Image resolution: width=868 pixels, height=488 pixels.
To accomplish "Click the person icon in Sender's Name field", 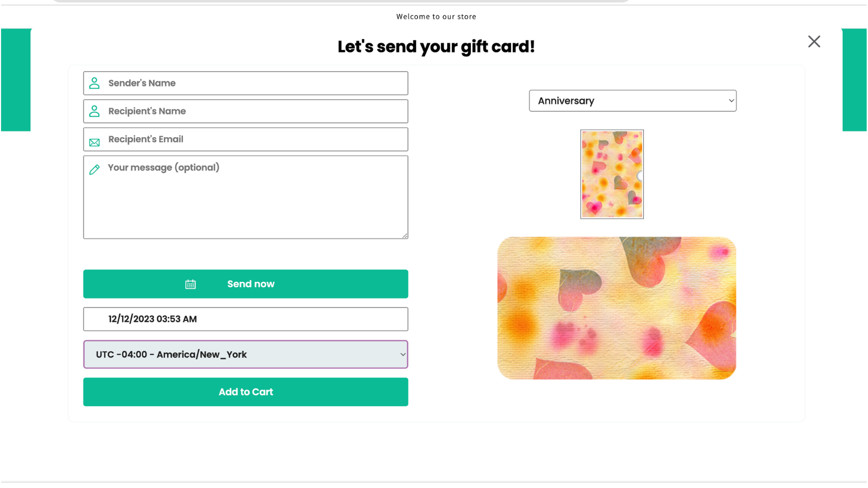I will tap(94, 82).
